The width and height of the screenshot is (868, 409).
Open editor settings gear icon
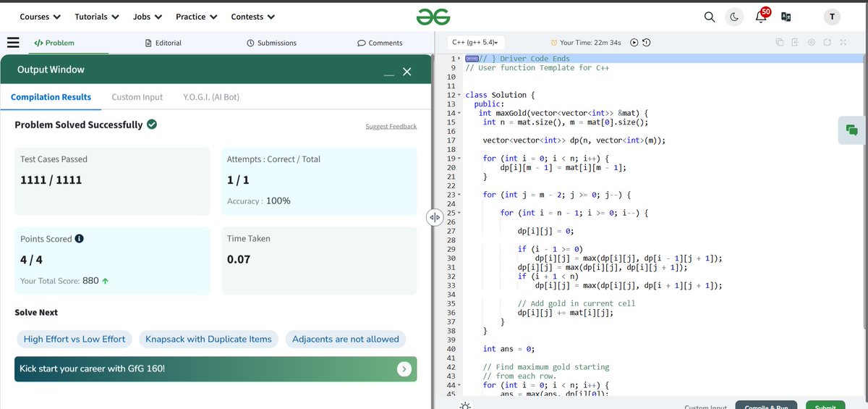coord(812,43)
